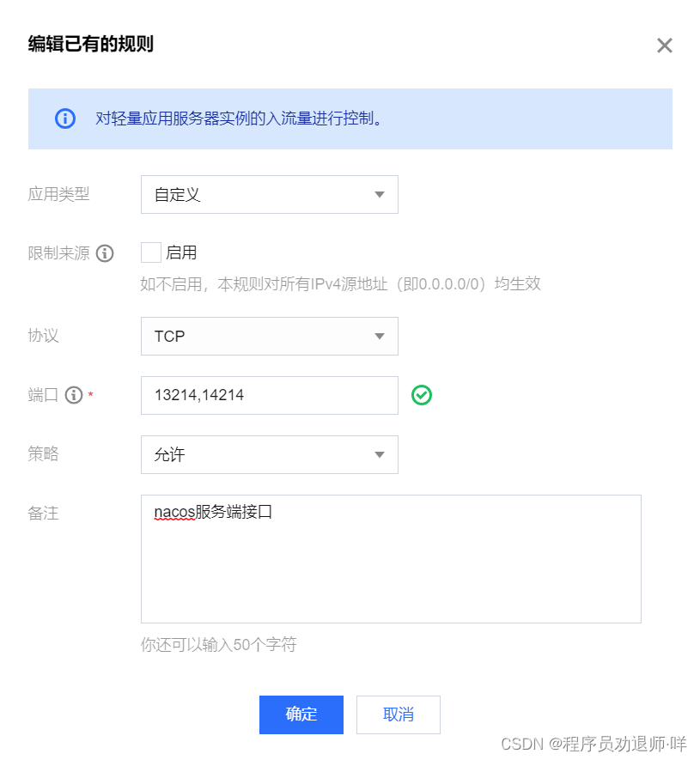Click the green validation checkmark beside the port field

[x=421, y=395]
